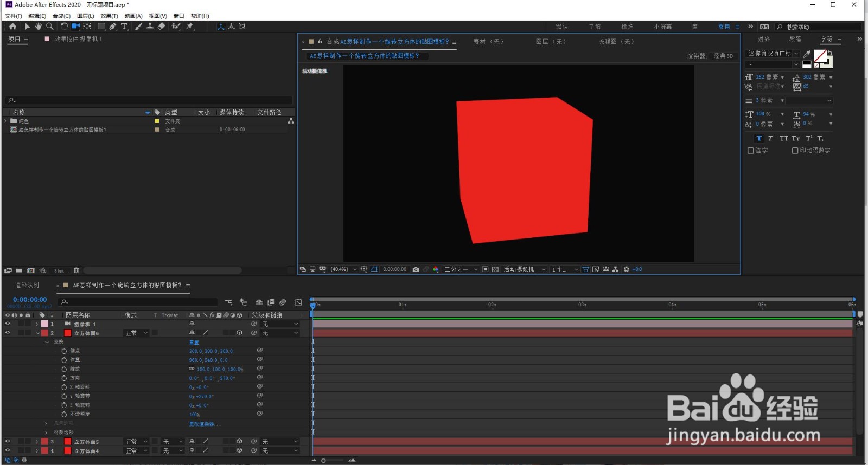Hide the 立方体面5 layer eye
This screenshot has height=465, width=868.
click(8, 442)
